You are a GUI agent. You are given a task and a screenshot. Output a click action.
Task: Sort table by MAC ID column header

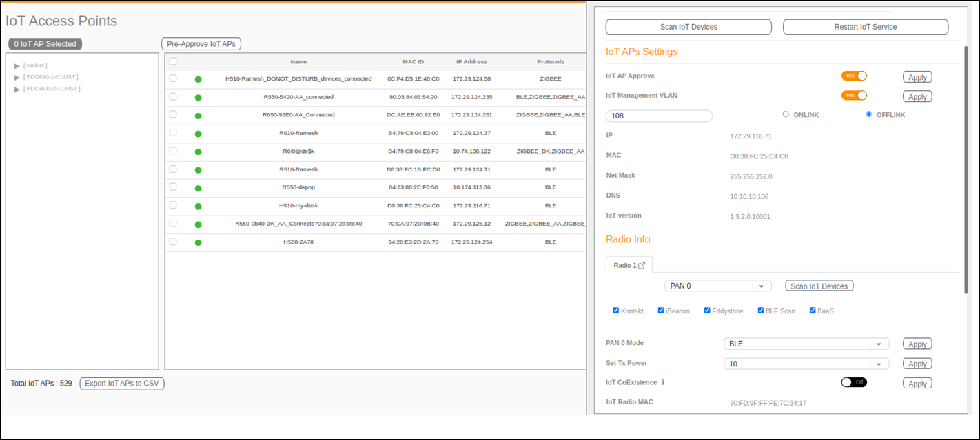pos(414,62)
